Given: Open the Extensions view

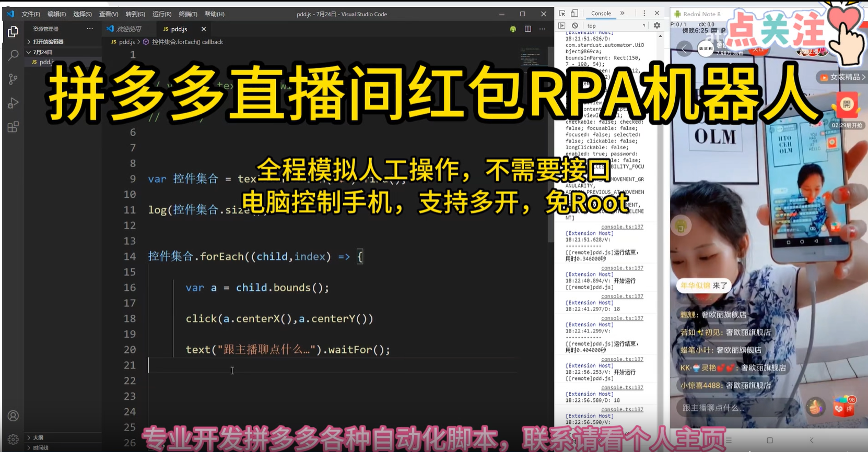Looking at the screenshot, I should point(13,127).
